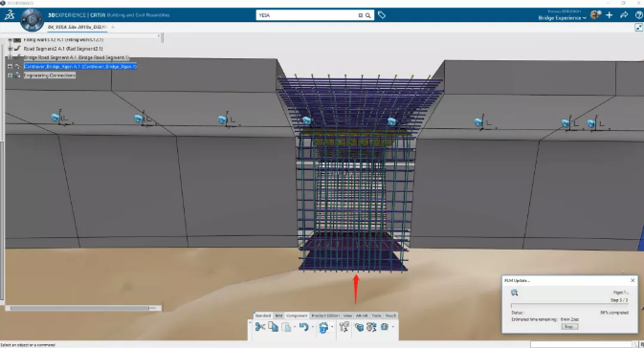Click the share arrow icon in header
This screenshot has height=348, width=644.
[624, 15]
